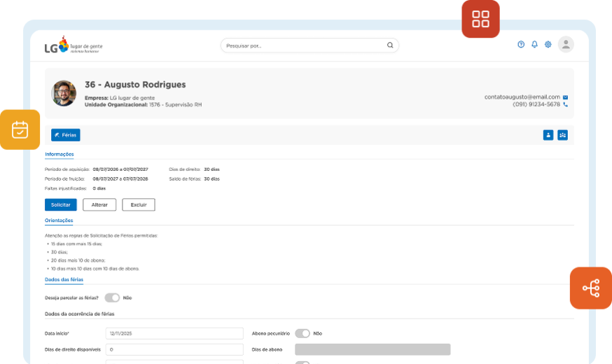Image resolution: width=612 pixels, height=364 pixels.
Task: Click the Alterar button
Action: pos(99,204)
